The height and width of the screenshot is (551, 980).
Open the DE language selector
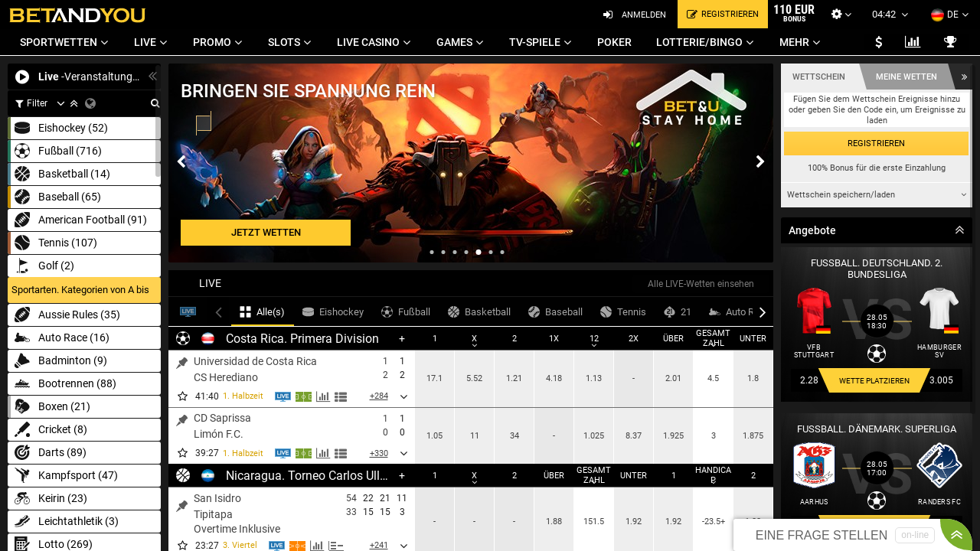(949, 15)
